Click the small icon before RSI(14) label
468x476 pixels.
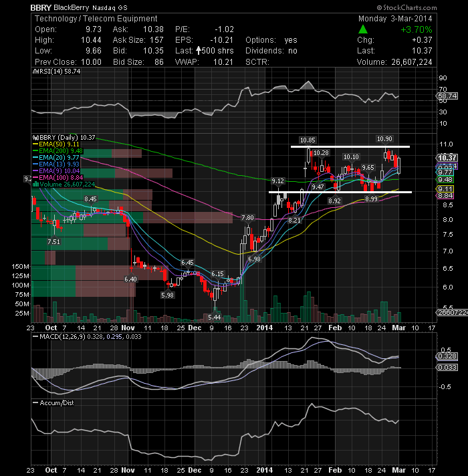point(35,72)
